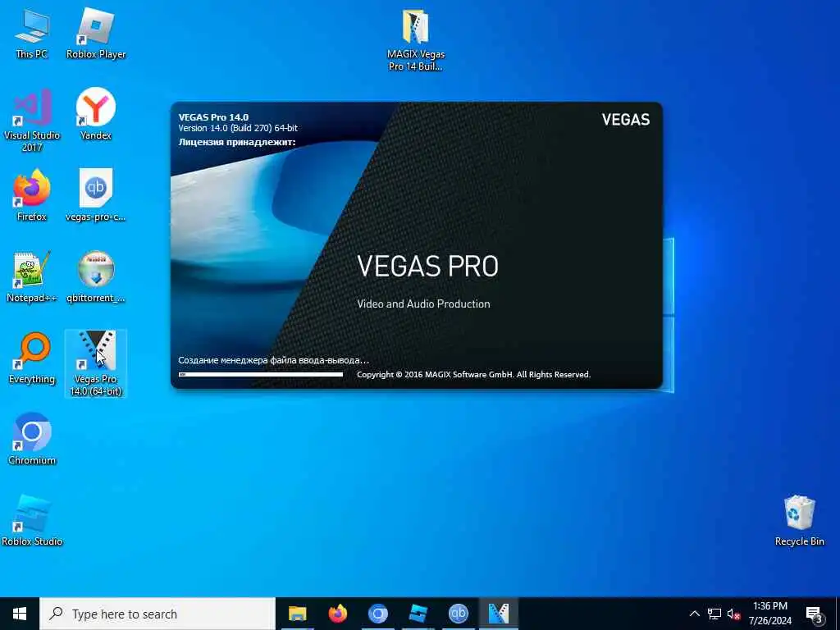840x630 pixels.
Task: Select the Roblox Player shortcut
Action: (96, 33)
